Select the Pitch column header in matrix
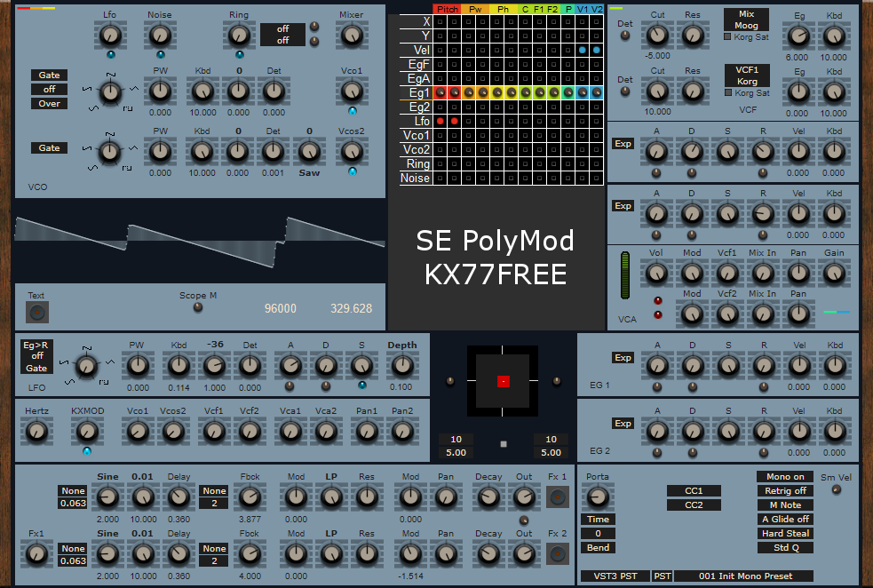873x588 pixels. tap(447, 9)
